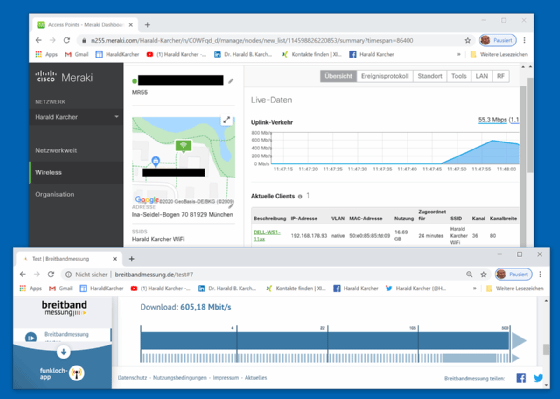Maximize the Breitbandmessung window

coord(520,254)
